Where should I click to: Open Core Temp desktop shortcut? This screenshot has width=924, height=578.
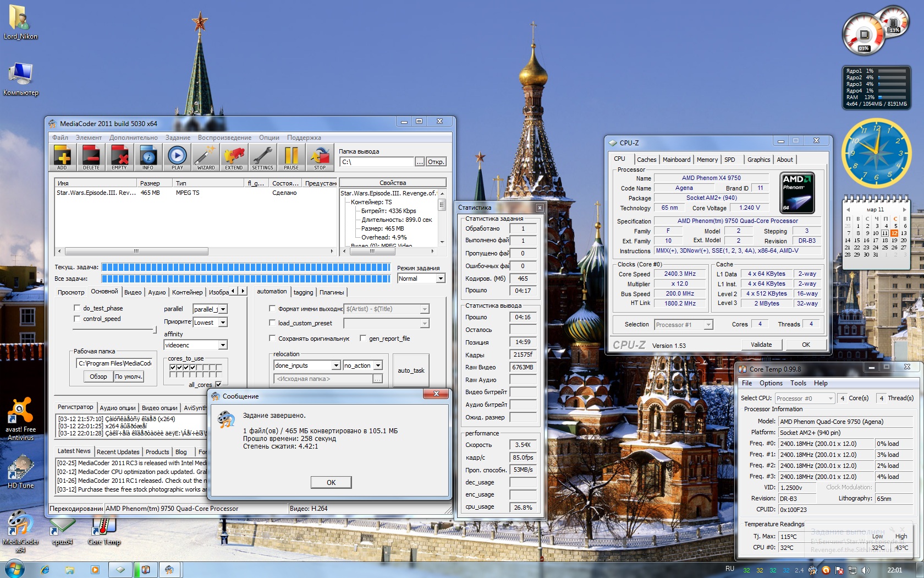[104, 531]
